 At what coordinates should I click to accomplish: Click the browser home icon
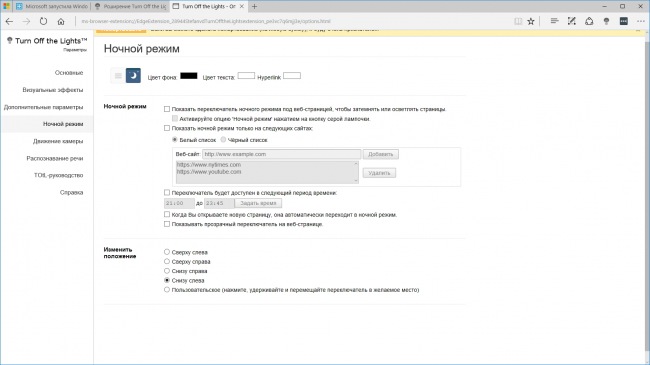click(x=61, y=21)
